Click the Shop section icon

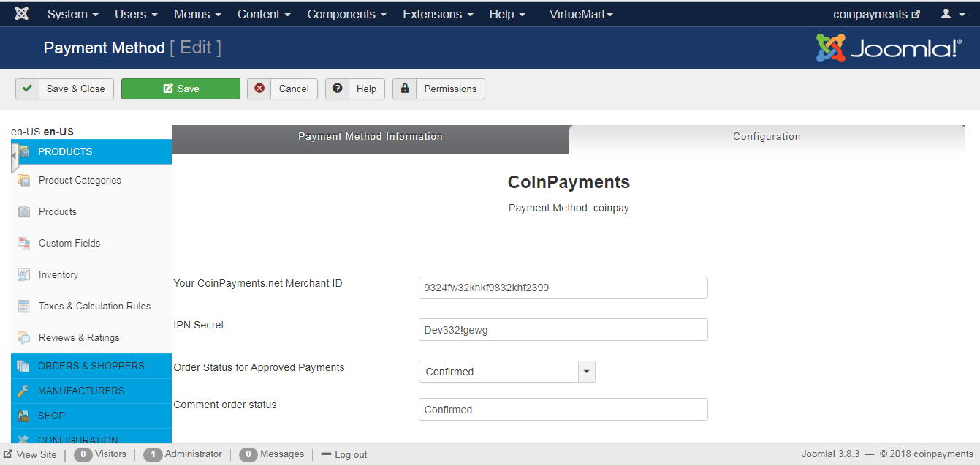pos(23,416)
